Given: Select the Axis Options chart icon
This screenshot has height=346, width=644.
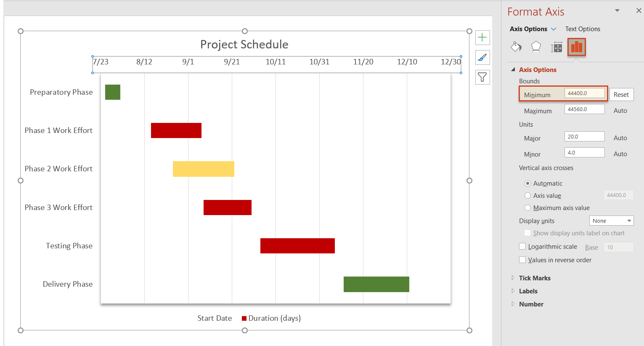Looking at the screenshot, I should pos(576,47).
